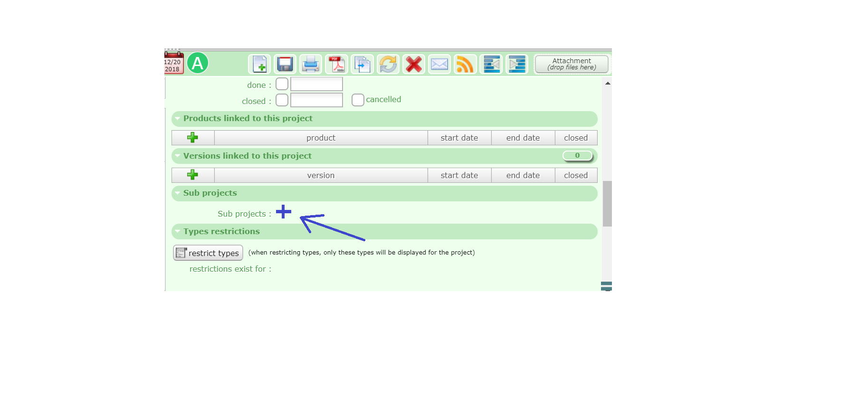The height and width of the screenshot is (417, 868).
Task: Click the restrict types button
Action: 208,253
